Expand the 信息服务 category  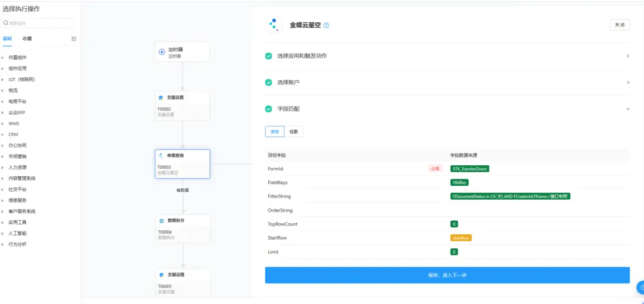(x=2, y=200)
